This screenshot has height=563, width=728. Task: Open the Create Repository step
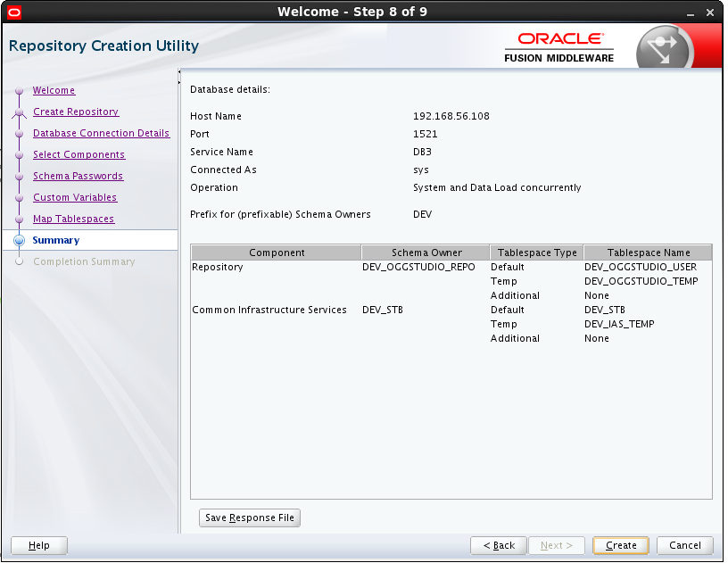[x=76, y=112]
